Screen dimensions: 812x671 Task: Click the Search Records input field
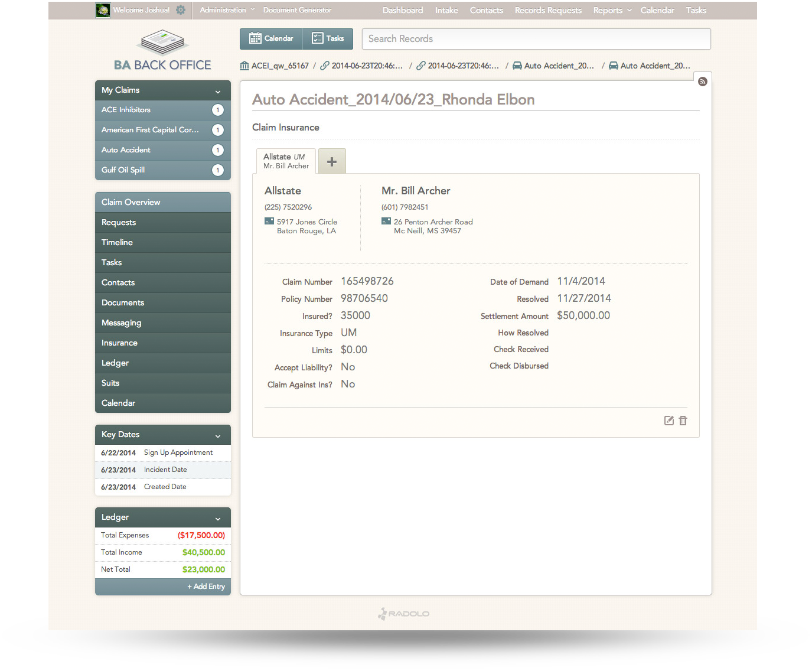click(536, 39)
